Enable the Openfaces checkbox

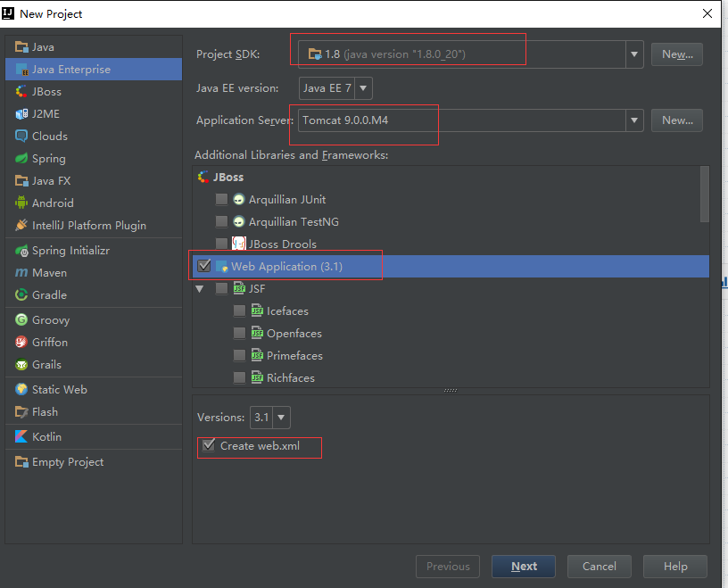(239, 333)
